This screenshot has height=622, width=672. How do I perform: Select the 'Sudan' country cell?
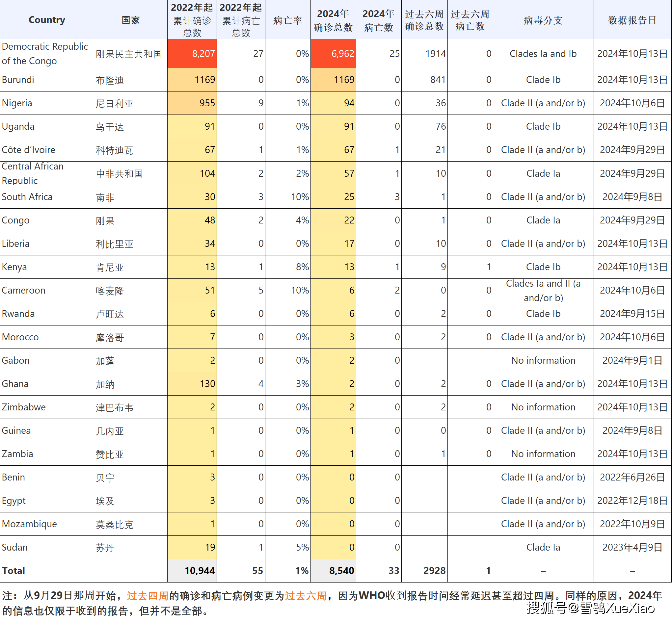pyautogui.click(x=47, y=548)
